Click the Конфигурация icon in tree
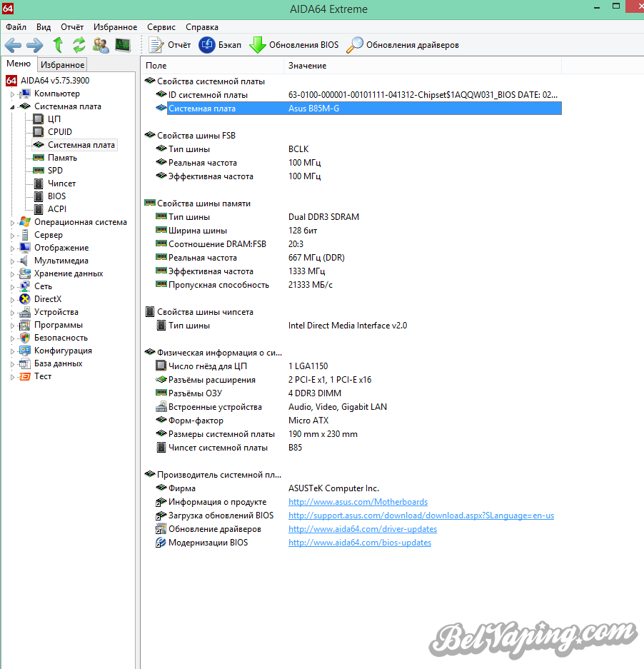Screen dimensions: 644x669 (x=25, y=351)
